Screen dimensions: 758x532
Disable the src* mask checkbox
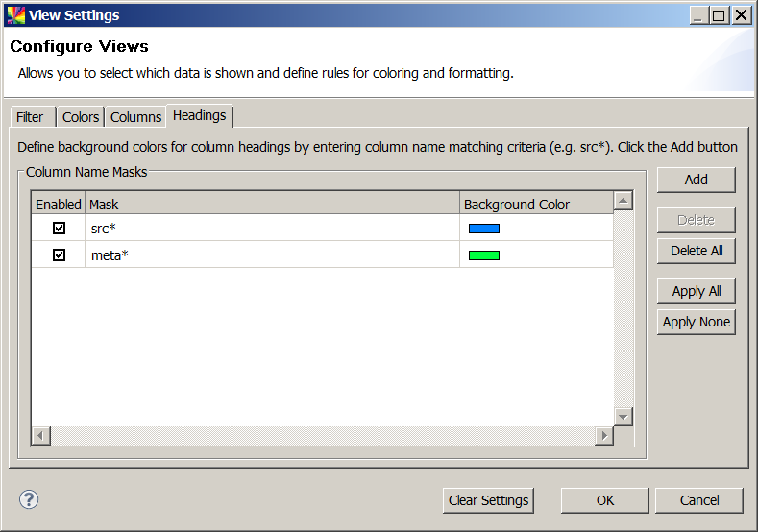coord(59,229)
